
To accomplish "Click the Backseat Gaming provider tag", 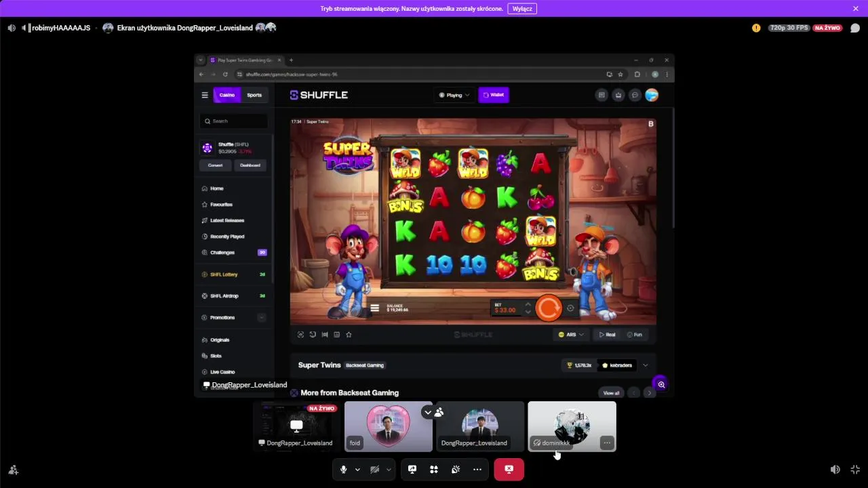I will (365, 365).
